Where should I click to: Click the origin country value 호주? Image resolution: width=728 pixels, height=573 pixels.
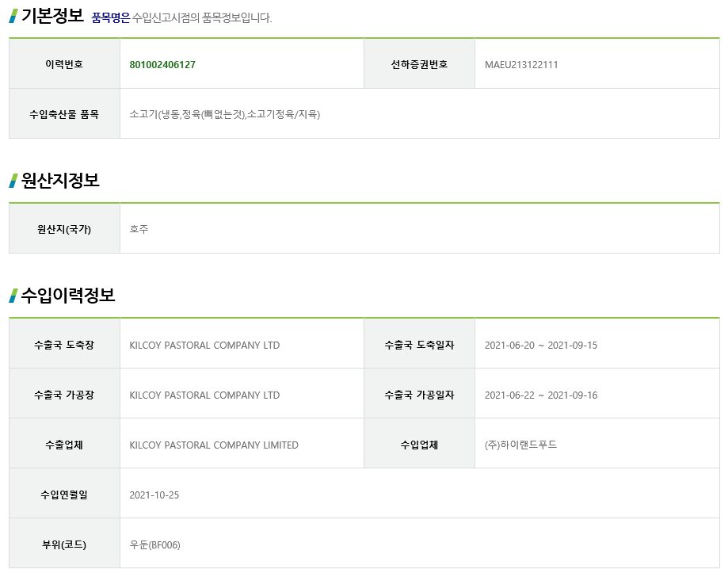(x=139, y=229)
